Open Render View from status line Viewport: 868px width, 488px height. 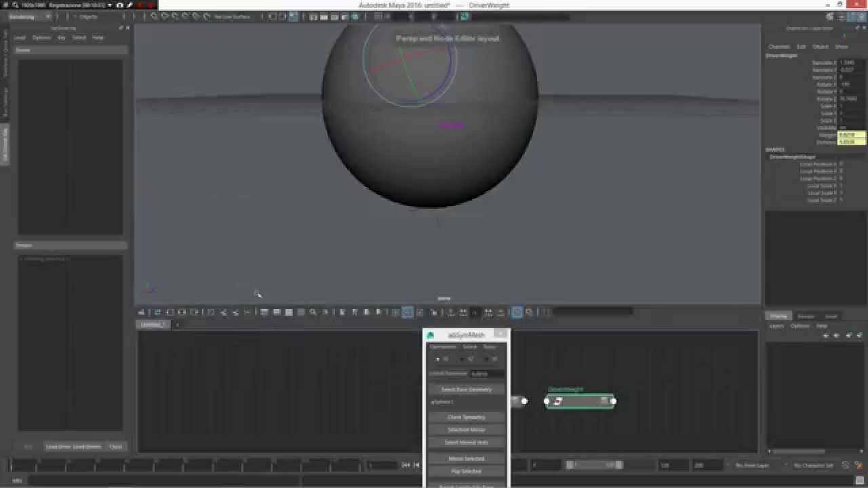(x=313, y=16)
